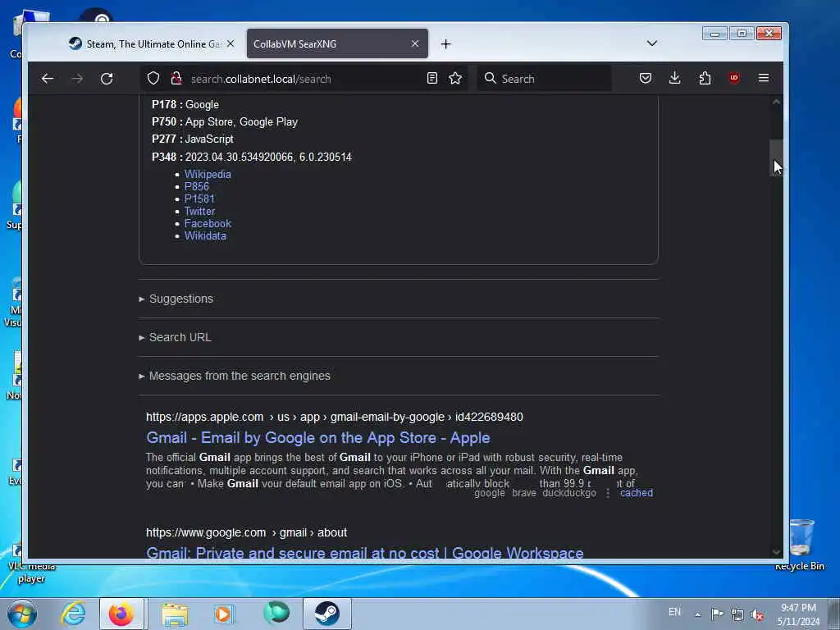Focus the Firefox Search box
The image size is (840, 630).
click(x=544, y=79)
